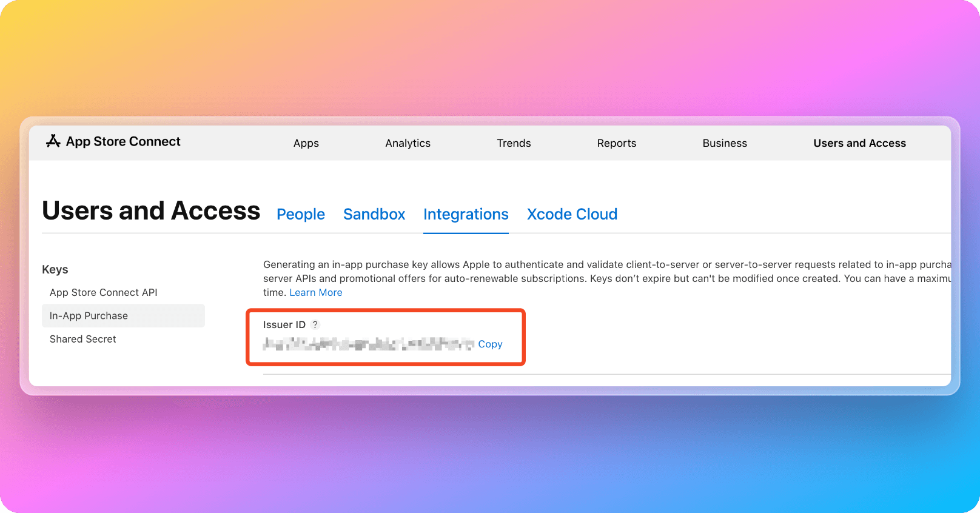Click the App Store Connect title text
This screenshot has width=980, height=513.
(x=123, y=141)
